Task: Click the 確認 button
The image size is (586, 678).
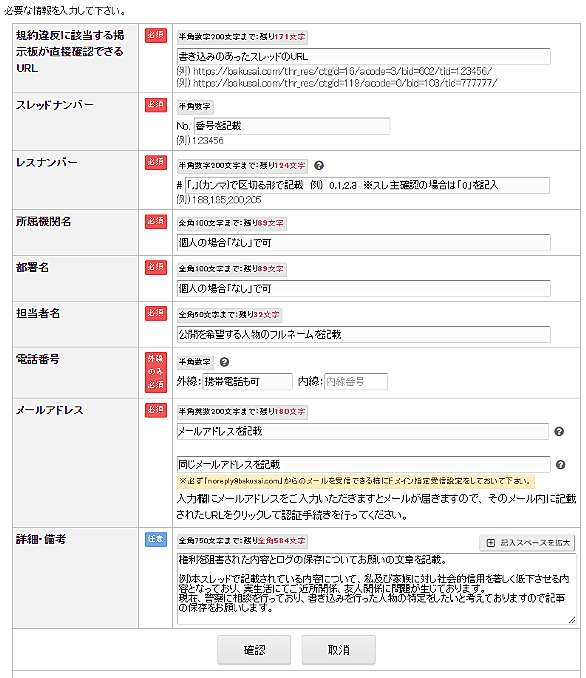Action: pyautogui.click(x=254, y=650)
